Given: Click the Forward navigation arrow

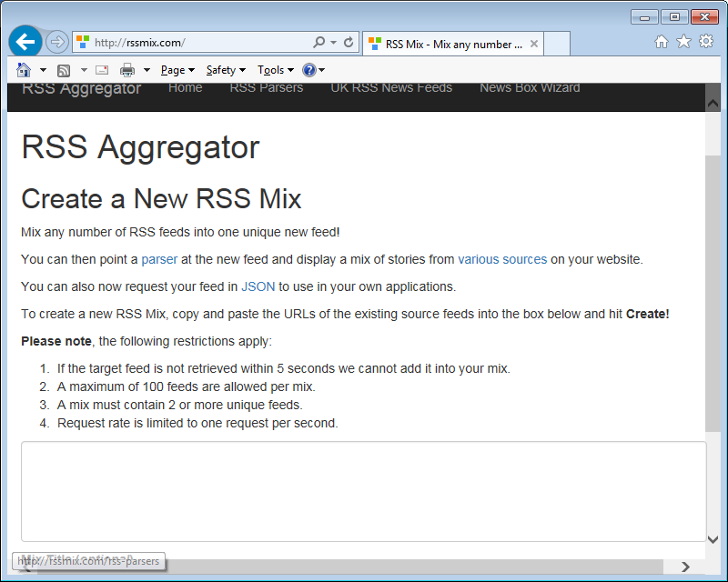Looking at the screenshot, I should (x=57, y=42).
